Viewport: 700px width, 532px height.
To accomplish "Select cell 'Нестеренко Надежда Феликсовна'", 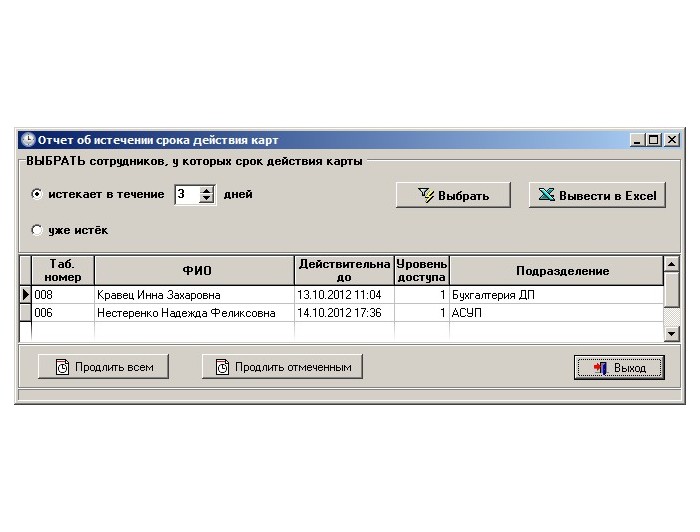I will (x=195, y=313).
